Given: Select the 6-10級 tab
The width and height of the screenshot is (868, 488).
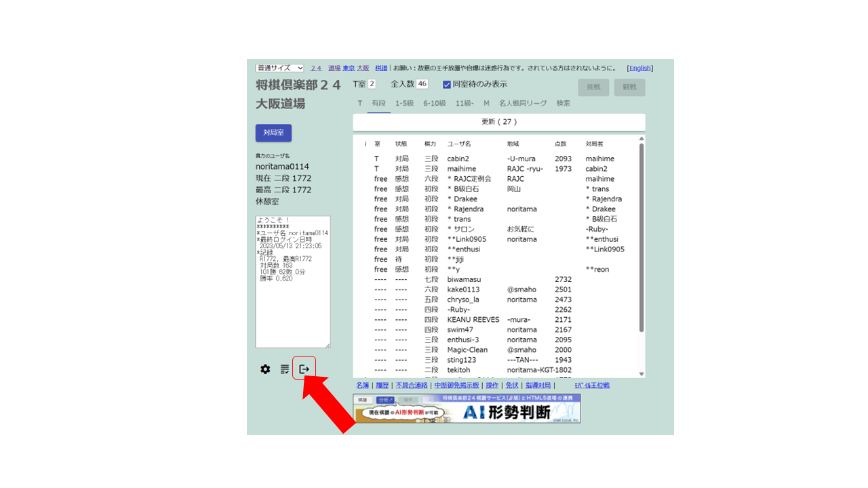Looking at the screenshot, I should click(435, 103).
